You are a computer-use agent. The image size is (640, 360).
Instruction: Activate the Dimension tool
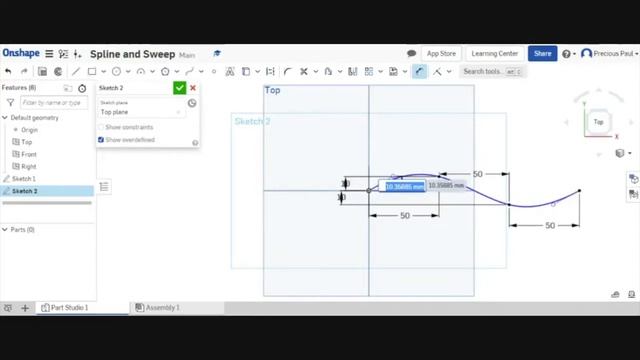(419, 71)
